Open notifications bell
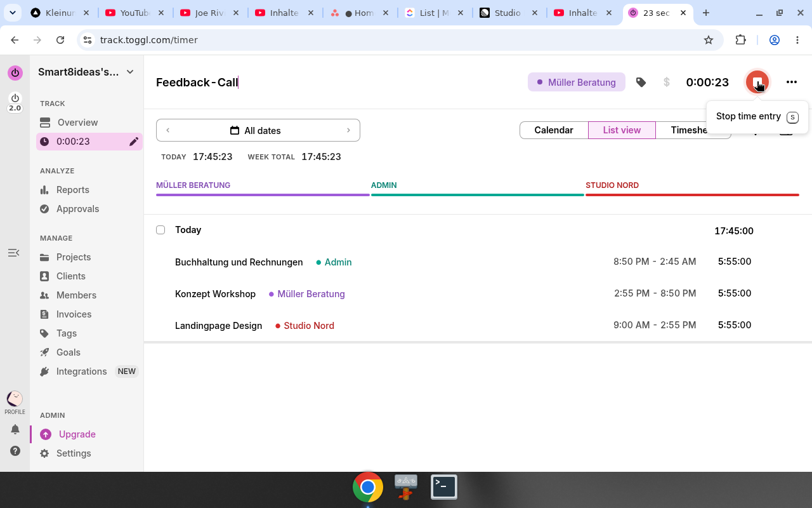Screen dimensions: 812x508 [x=15, y=430]
